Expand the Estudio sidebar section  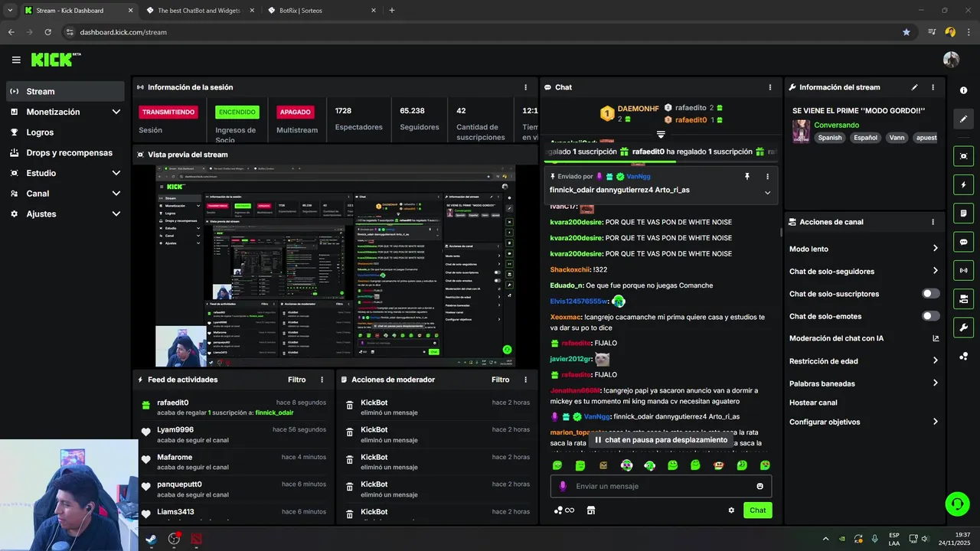coord(116,173)
